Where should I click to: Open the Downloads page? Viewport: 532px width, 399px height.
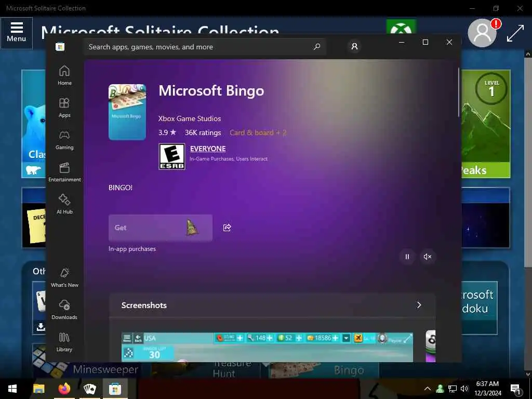tap(64, 310)
